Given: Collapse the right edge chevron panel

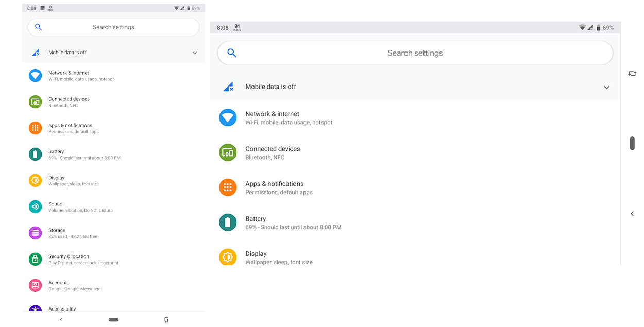Looking at the screenshot, I should 632,213.
